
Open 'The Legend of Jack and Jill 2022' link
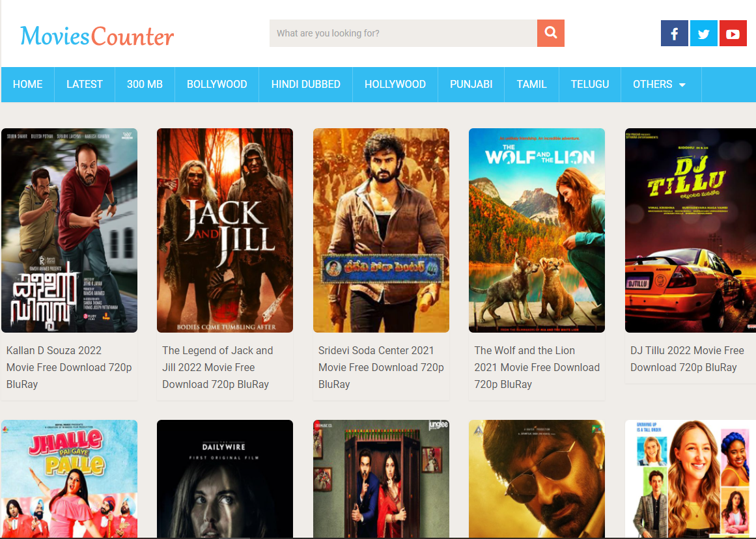[217, 367]
